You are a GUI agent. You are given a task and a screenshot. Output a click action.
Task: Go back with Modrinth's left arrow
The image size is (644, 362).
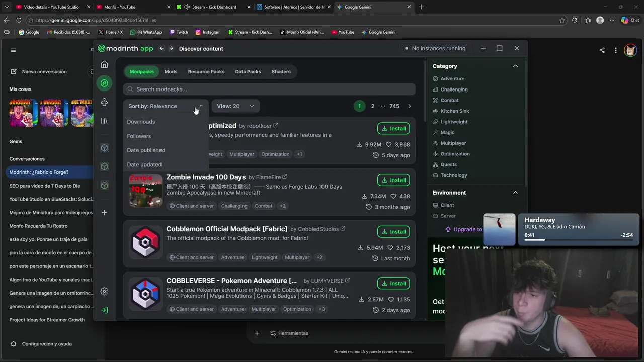[x=162, y=48]
